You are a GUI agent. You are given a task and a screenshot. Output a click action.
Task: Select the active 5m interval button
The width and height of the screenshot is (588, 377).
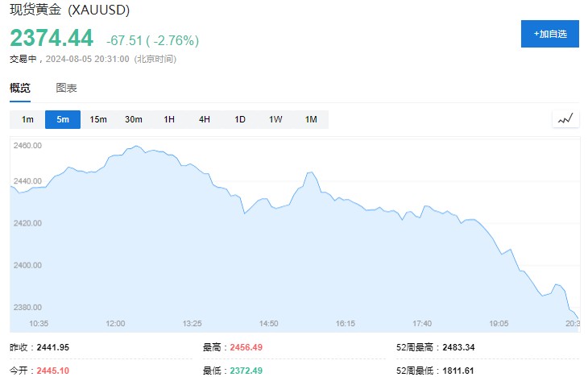pos(63,119)
